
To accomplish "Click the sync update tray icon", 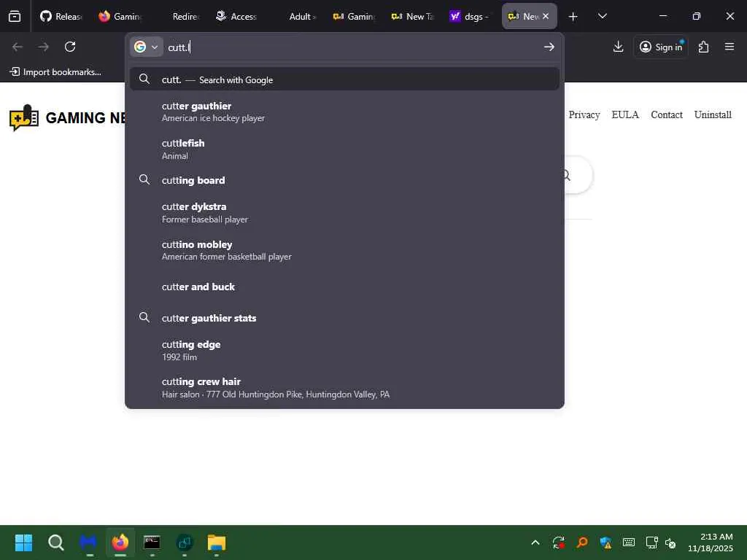I will point(558,542).
